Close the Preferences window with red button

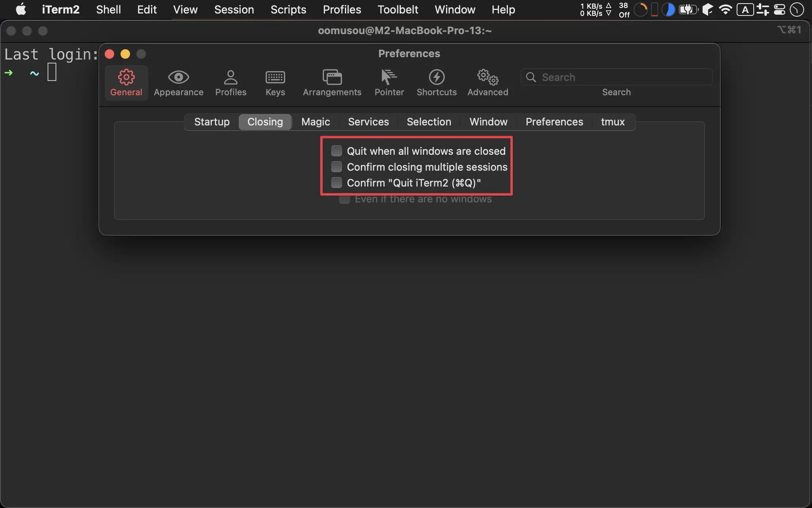[x=109, y=54]
